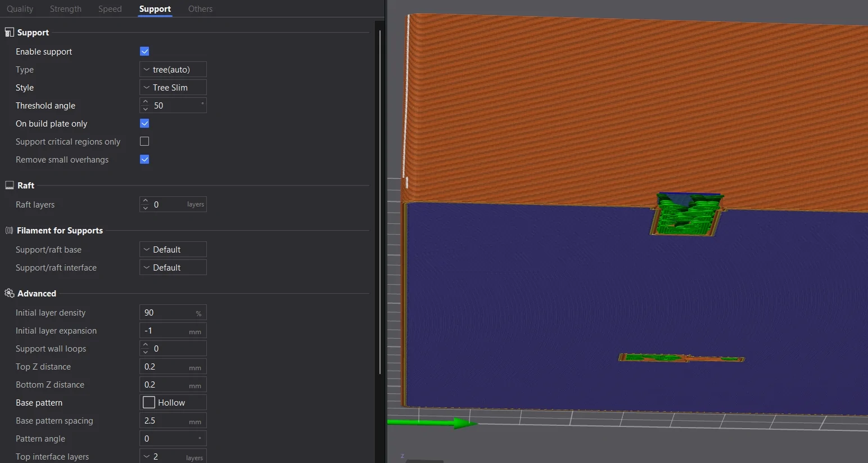Decrease Raft layers with down arrow
This screenshot has height=463, width=868.
tap(146, 208)
